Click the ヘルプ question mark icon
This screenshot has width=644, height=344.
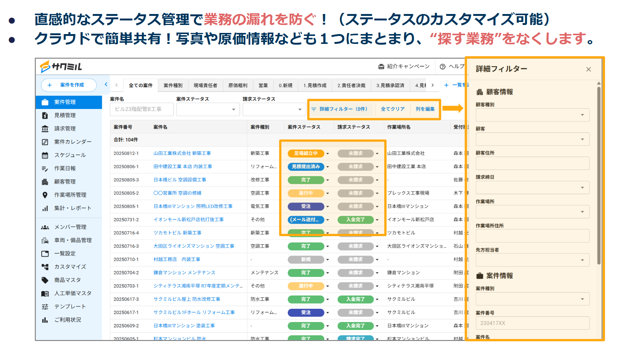(443, 67)
